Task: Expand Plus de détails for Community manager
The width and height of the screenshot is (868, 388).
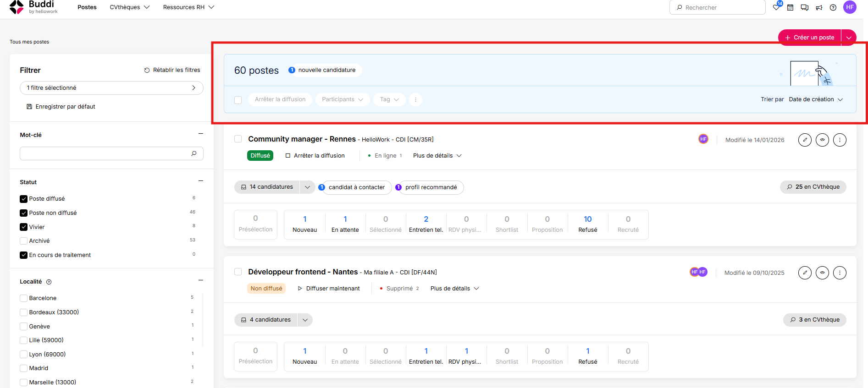Action: click(x=437, y=156)
